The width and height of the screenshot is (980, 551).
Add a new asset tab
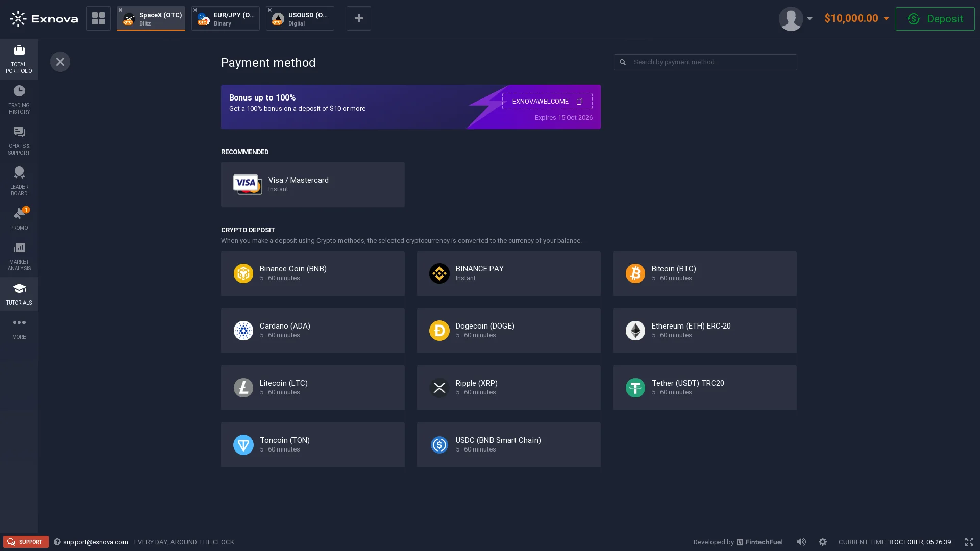coord(359,18)
